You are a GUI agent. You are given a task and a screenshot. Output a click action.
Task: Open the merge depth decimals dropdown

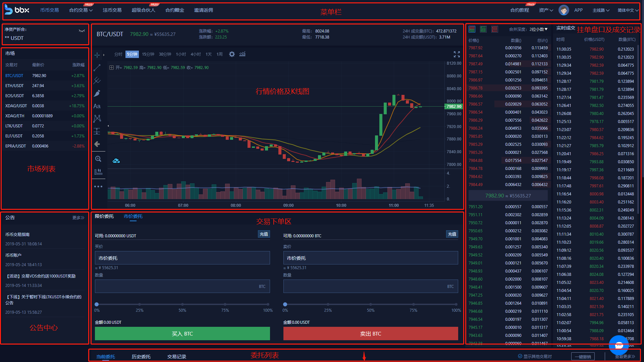click(538, 29)
